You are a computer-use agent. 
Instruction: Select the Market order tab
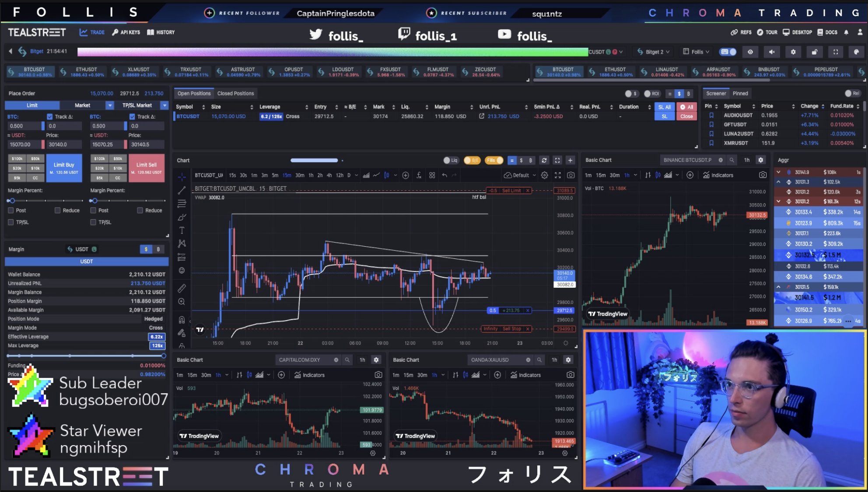(x=82, y=105)
